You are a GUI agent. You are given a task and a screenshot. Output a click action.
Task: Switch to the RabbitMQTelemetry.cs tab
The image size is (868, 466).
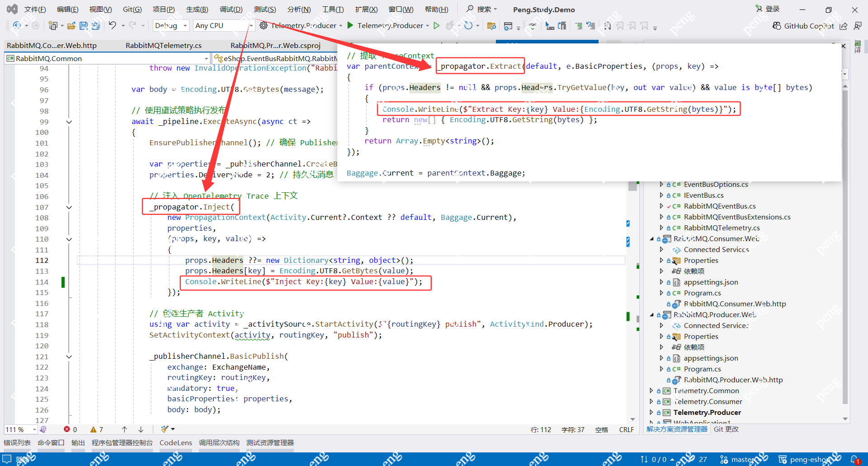click(164, 45)
